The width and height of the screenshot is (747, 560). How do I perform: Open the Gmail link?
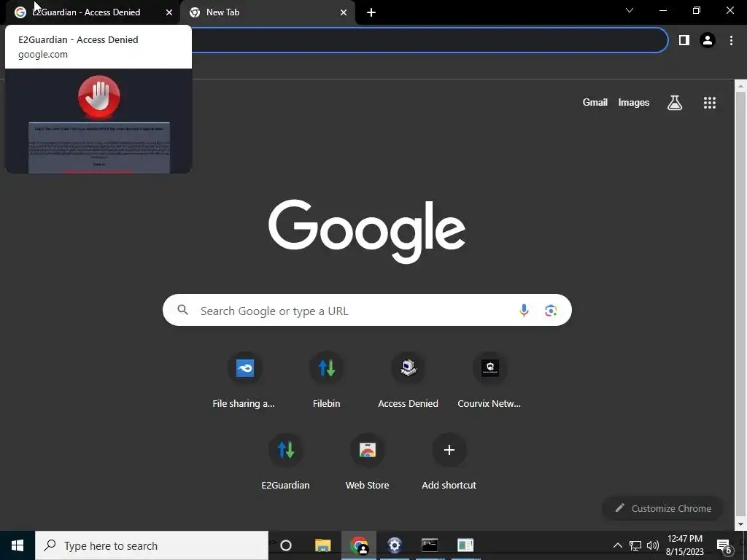point(595,102)
